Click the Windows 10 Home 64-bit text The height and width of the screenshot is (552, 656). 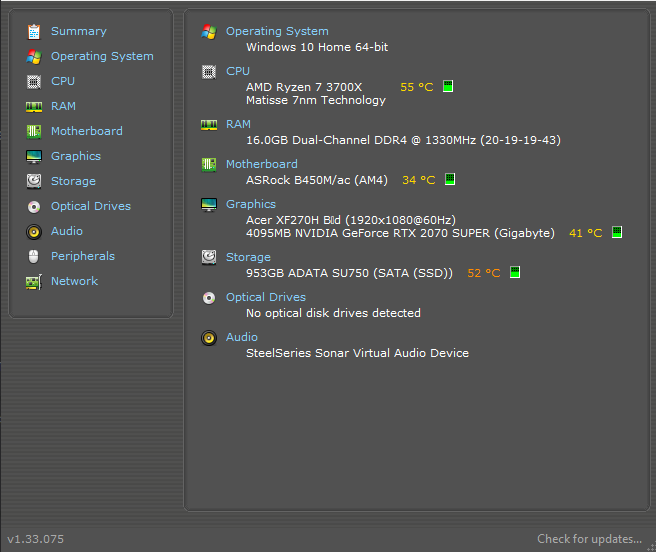coord(317,47)
